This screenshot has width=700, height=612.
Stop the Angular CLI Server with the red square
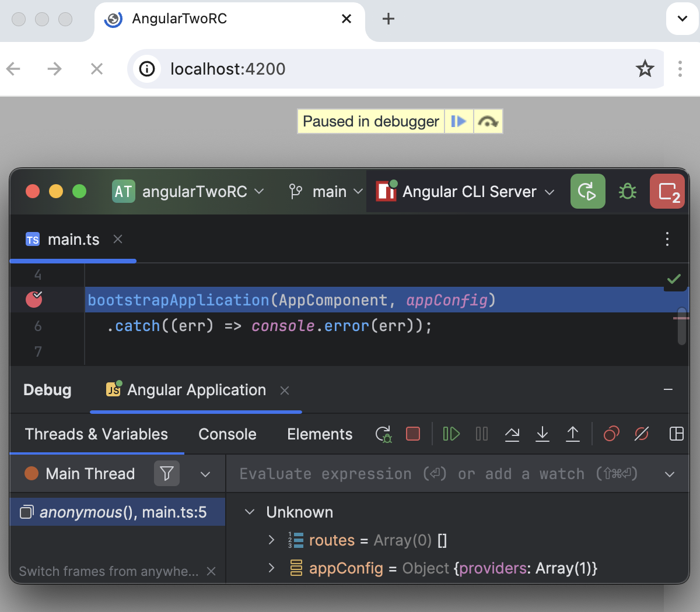pyautogui.click(x=413, y=434)
